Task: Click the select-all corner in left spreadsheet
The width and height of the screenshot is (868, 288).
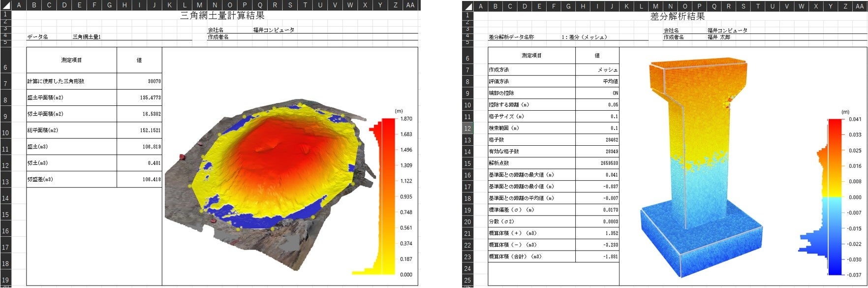Action: pyautogui.click(x=6, y=5)
